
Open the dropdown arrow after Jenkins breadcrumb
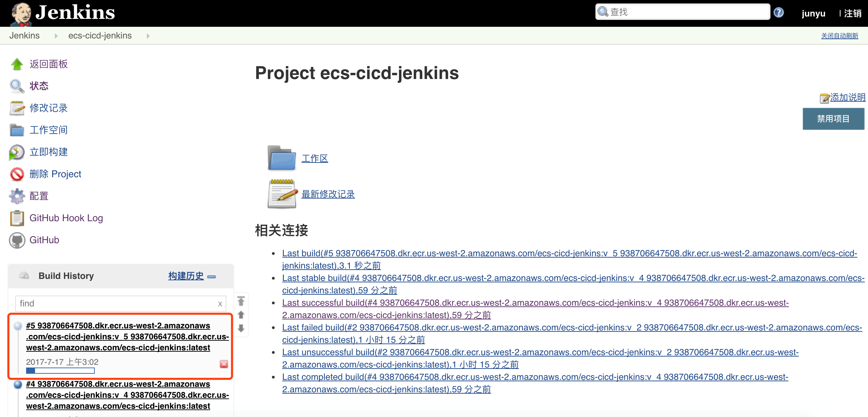coord(56,36)
